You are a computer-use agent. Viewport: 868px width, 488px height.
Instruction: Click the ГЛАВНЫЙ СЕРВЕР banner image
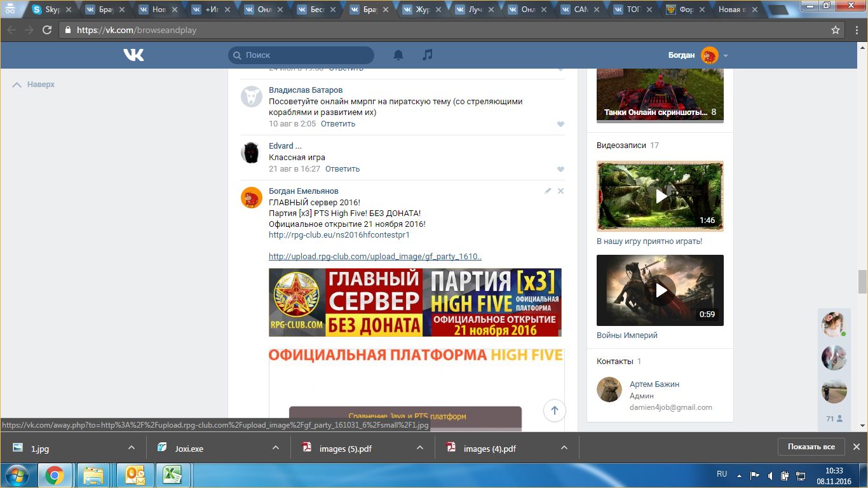coord(415,302)
